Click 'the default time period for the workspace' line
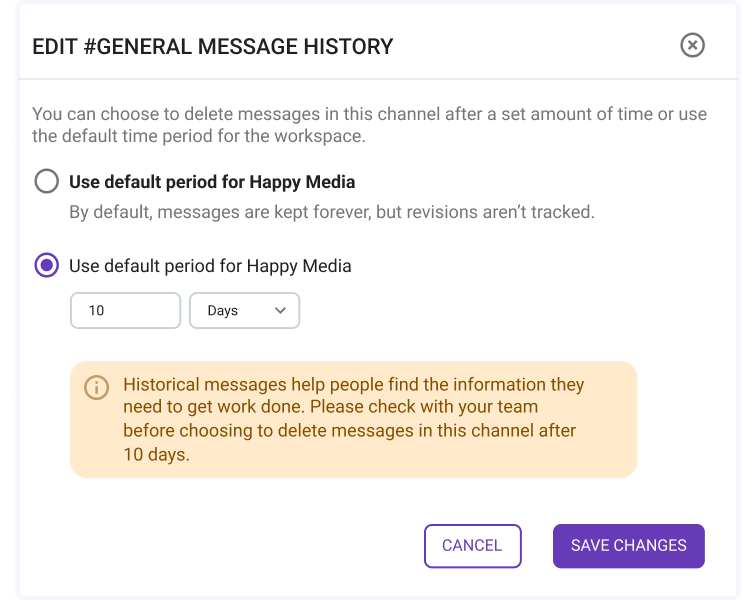 (x=199, y=136)
